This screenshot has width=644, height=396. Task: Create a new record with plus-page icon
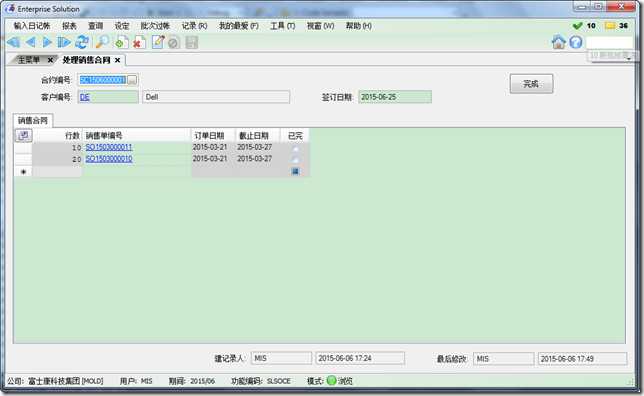[x=121, y=42]
